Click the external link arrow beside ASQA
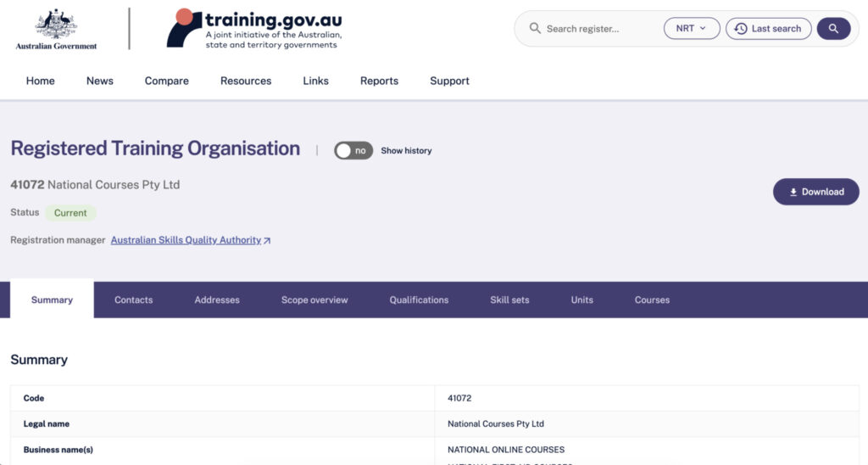Screen dimensions: 868x465 (x=267, y=240)
